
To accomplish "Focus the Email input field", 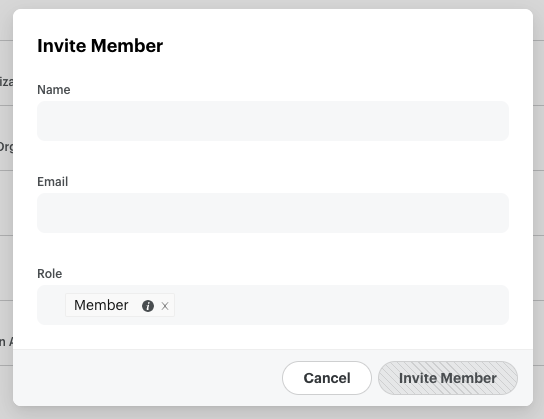I will [273, 213].
